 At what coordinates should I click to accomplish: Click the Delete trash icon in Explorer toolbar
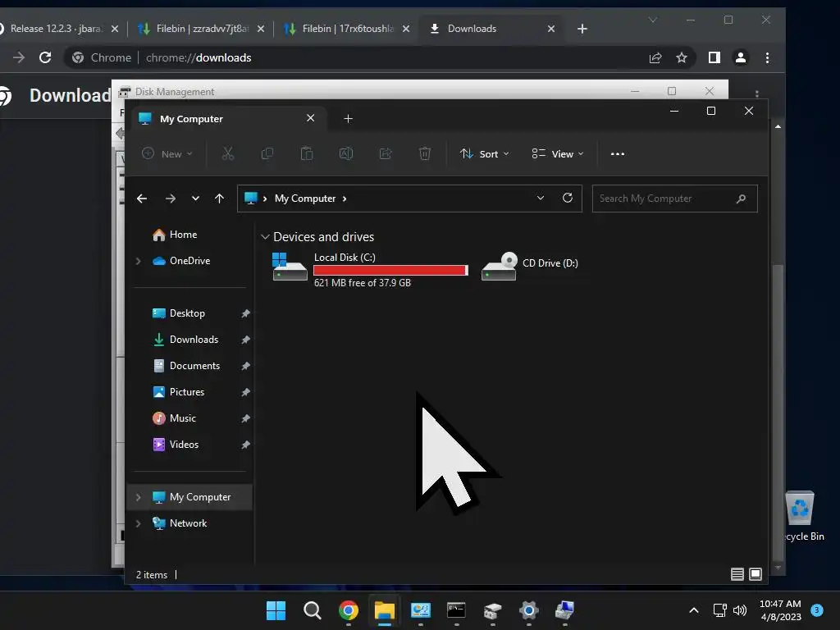pos(425,153)
